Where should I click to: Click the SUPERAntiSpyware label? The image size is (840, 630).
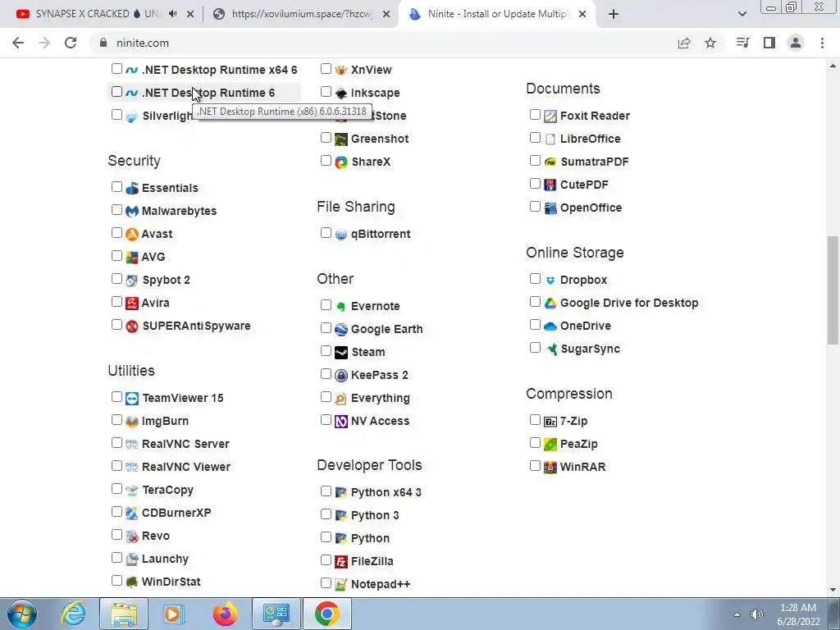click(196, 326)
